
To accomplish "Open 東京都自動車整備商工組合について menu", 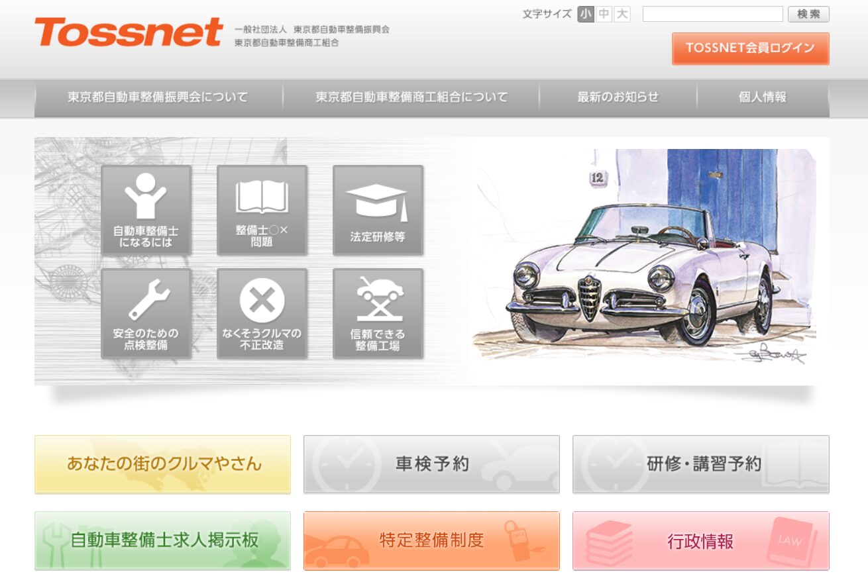I will click(x=411, y=97).
